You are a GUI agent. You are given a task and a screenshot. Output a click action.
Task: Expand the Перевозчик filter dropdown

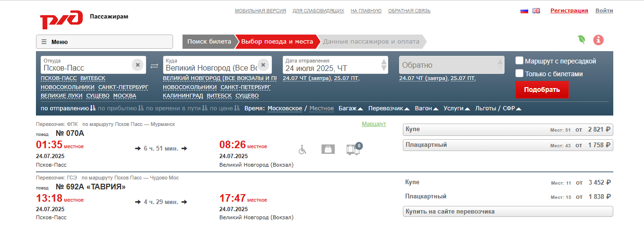389,108
